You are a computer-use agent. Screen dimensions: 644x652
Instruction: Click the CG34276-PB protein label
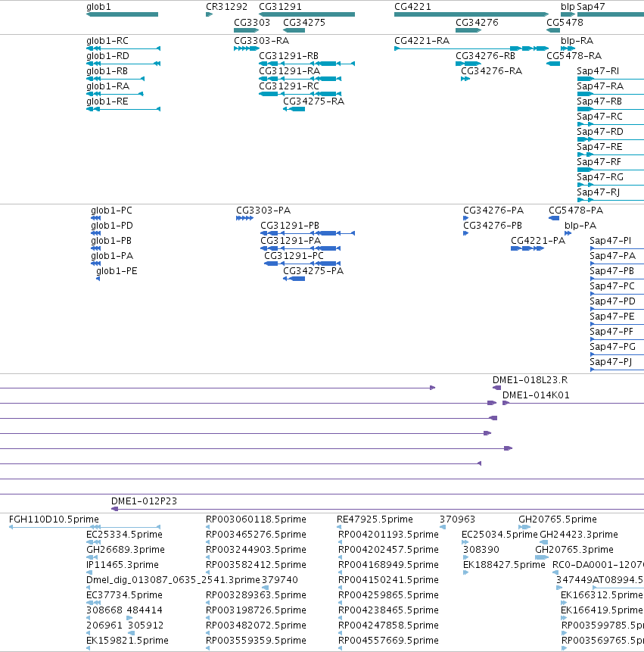point(493,226)
